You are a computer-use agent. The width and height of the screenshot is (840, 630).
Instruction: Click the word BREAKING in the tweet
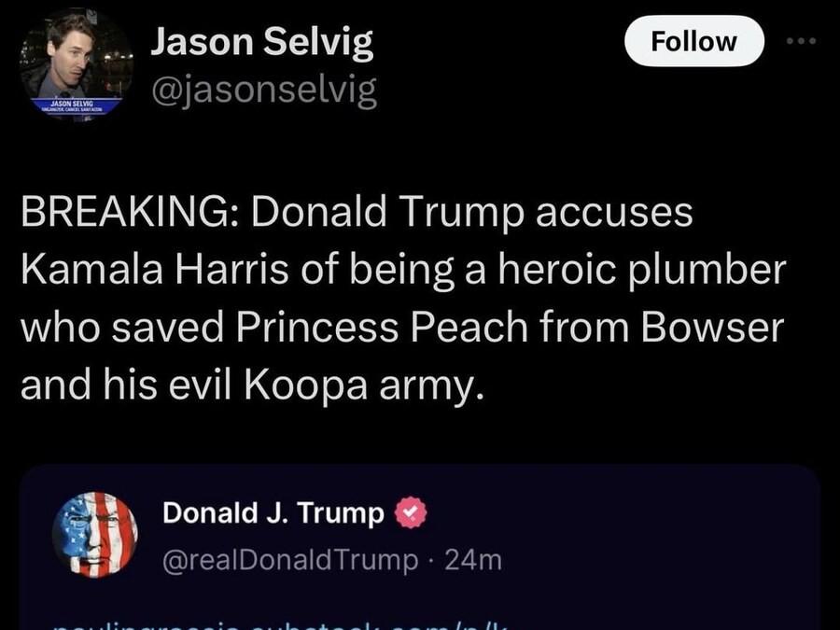[127, 213]
